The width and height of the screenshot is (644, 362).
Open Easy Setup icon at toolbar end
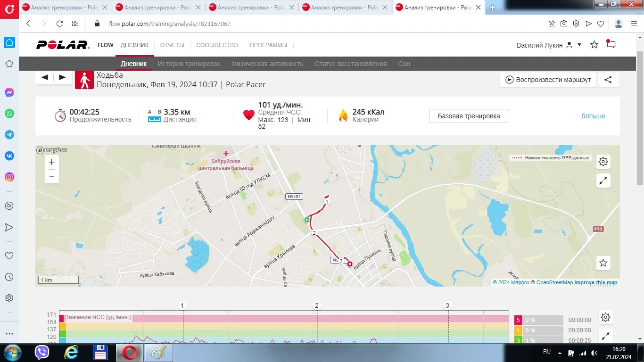tap(635, 24)
